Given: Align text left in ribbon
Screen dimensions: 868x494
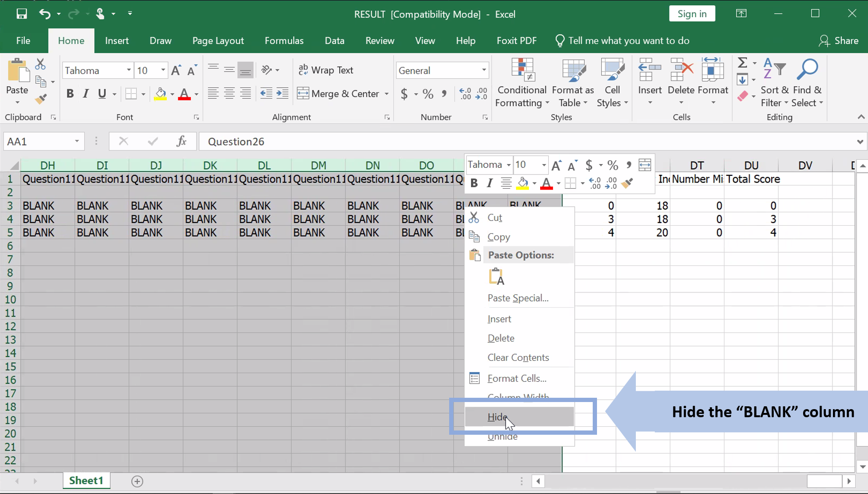Looking at the screenshot, I should coord(213,93).
